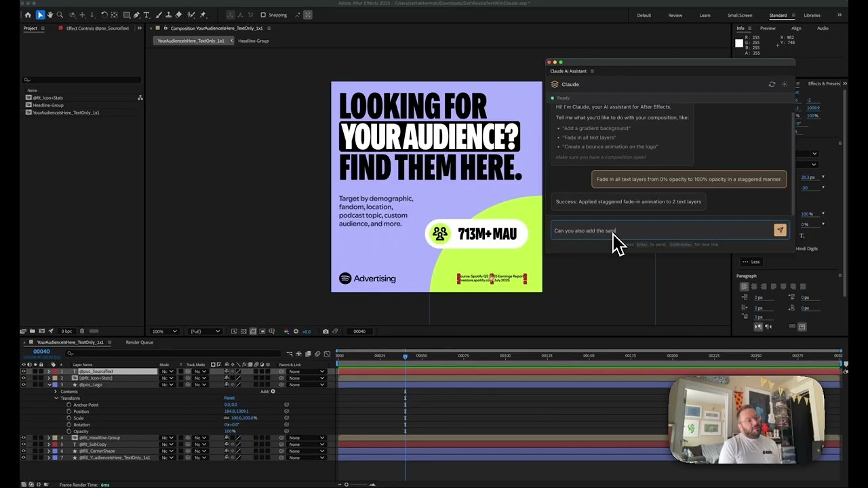Select the Hand tool

click(x=50, y=15)
